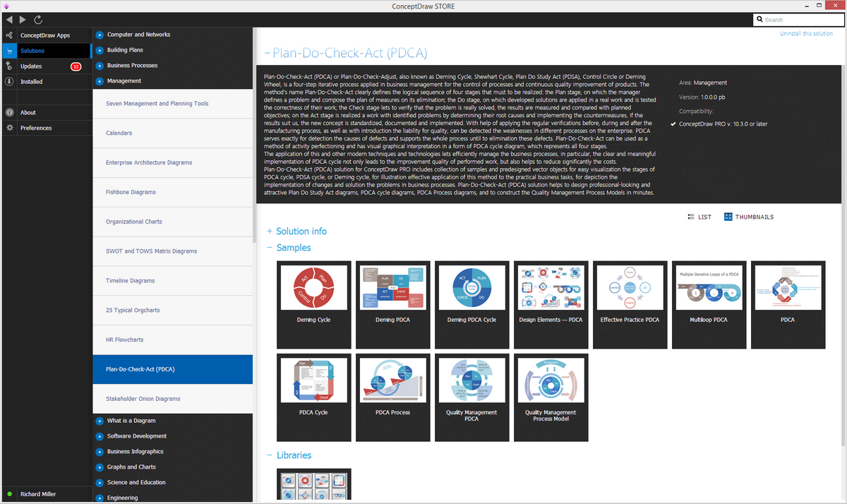Click the search magnifier icon
The height and width of the screenshot is (504, 847).
tap(759, 20)
